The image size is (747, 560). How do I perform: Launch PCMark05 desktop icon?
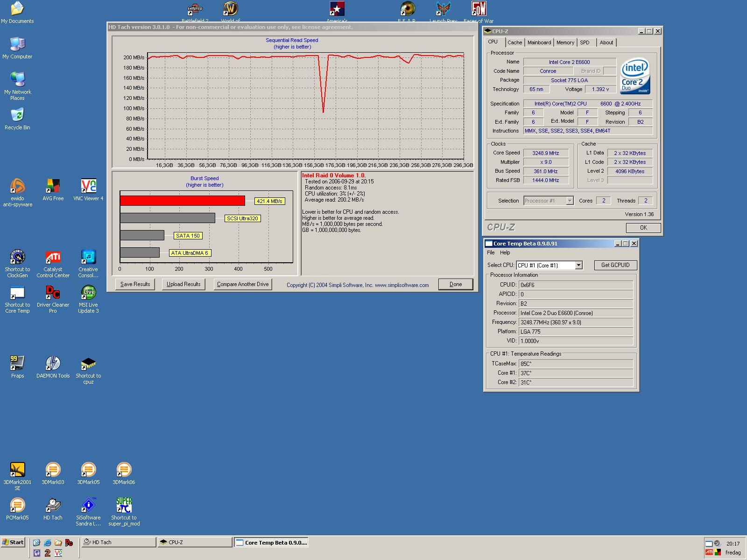point(17,509)
